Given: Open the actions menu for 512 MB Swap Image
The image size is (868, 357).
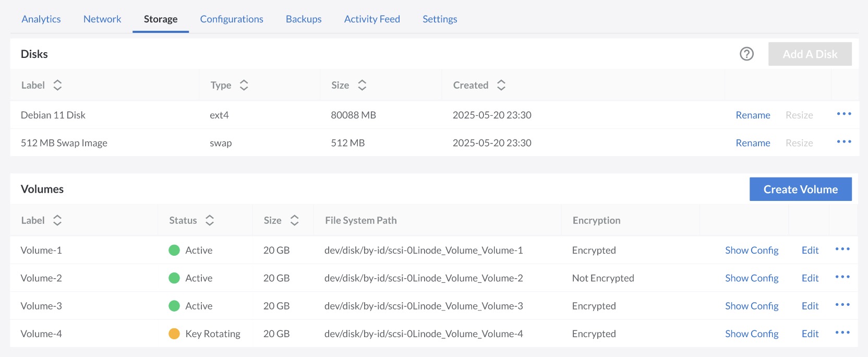Looking at the screenshot, I should point(843,142).
